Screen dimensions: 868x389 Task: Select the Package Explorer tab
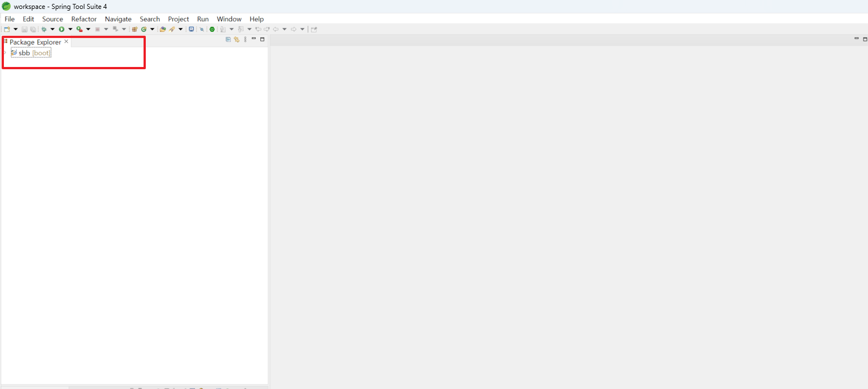click(x=35, y=42)
